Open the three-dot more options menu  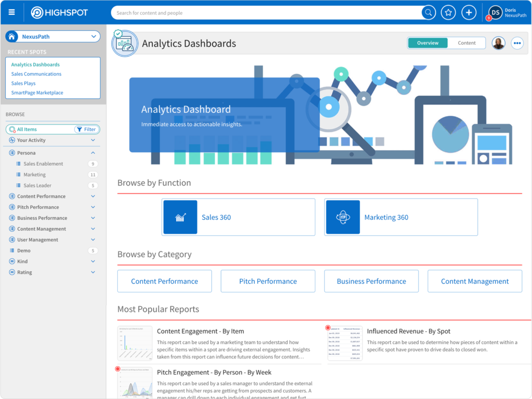click(517, 43)
